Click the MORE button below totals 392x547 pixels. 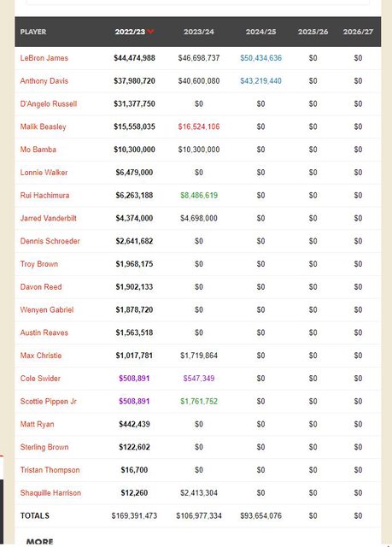tap(40, 542)
